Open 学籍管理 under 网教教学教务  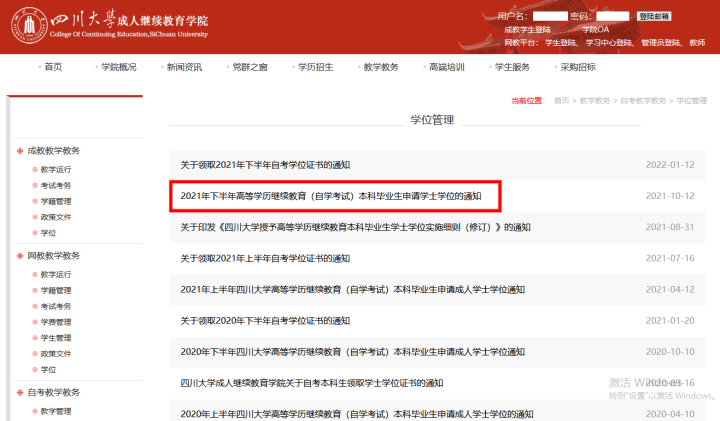click(x=56, y=290)
